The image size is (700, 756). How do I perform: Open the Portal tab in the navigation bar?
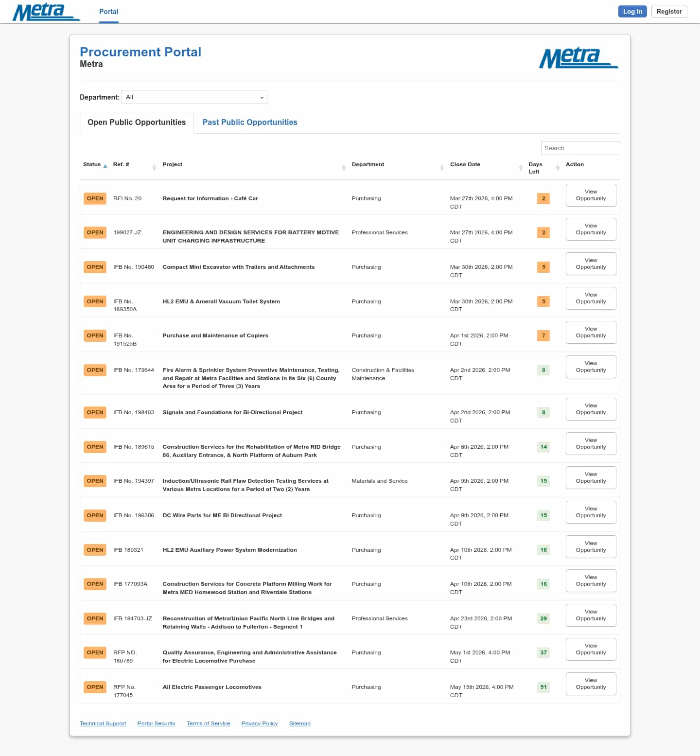point(109,12)
